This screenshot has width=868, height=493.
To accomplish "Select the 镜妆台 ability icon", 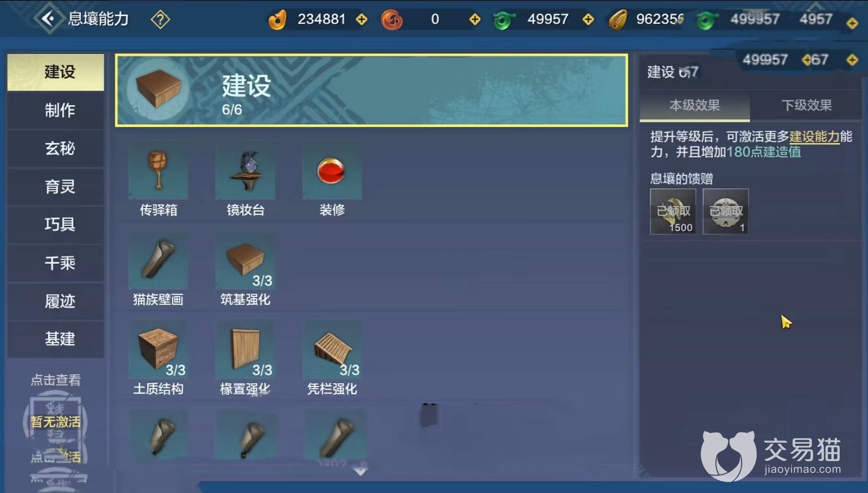I will pos(245,172).
